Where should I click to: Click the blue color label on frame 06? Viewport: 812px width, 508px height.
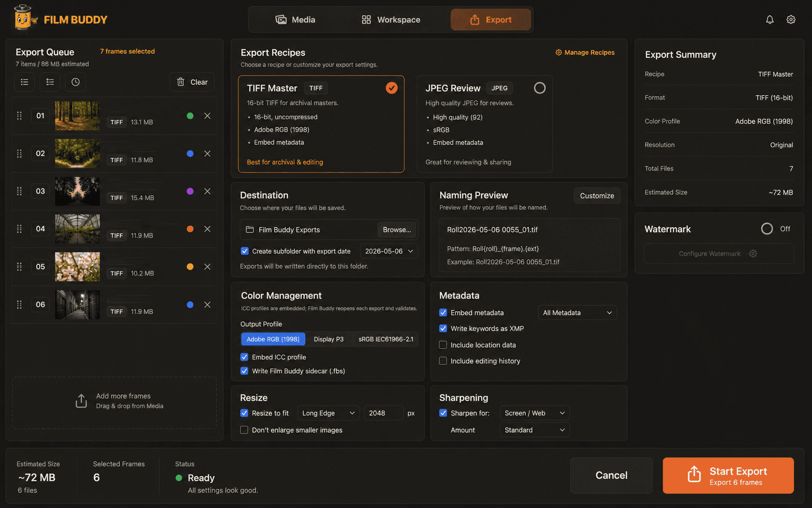point(190,305)
